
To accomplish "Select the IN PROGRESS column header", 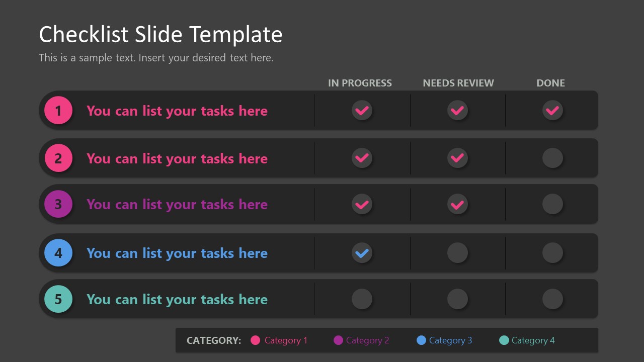I will [360, 83].
